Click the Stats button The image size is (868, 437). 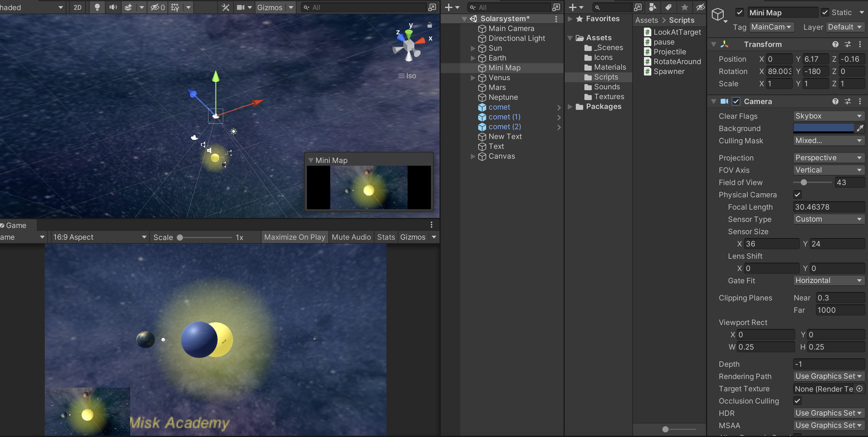tap(386, 237)
